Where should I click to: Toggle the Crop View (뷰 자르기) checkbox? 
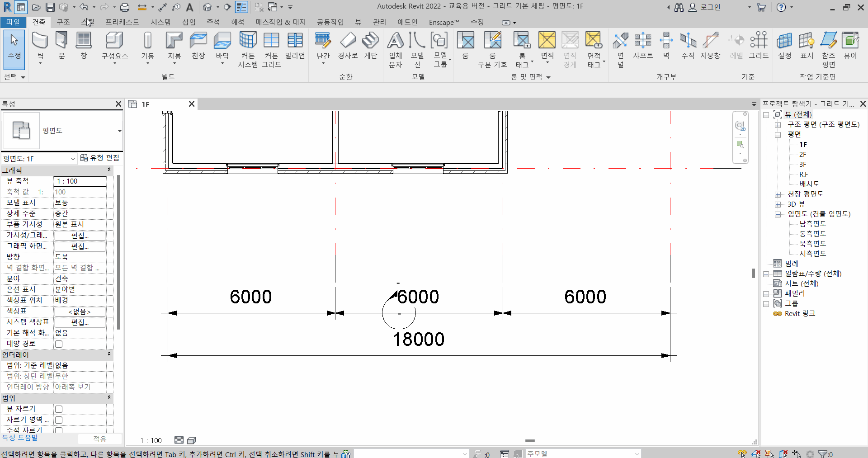coord(59,409)
